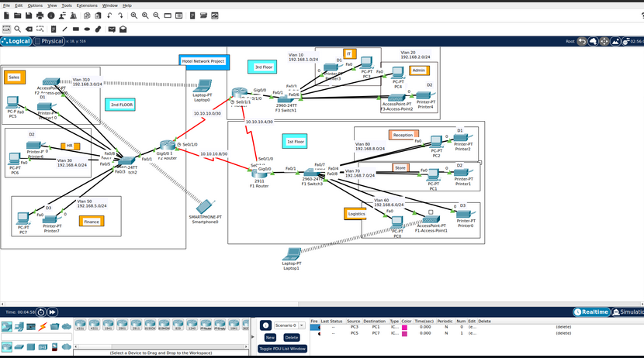
Task: Switch to Physical workspace view
Action: click(49, 41)
